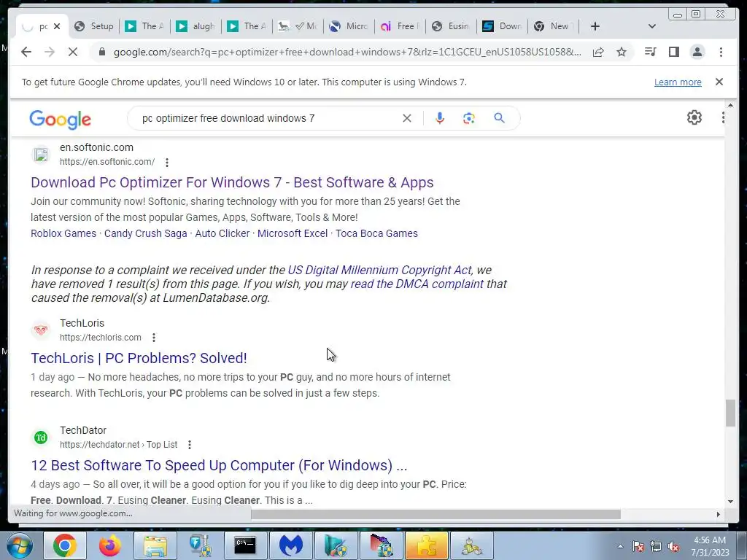This screenshot has height=560, width=747.
Task: Click the horizontal scroll right arrow
Action: click(718, 514)
